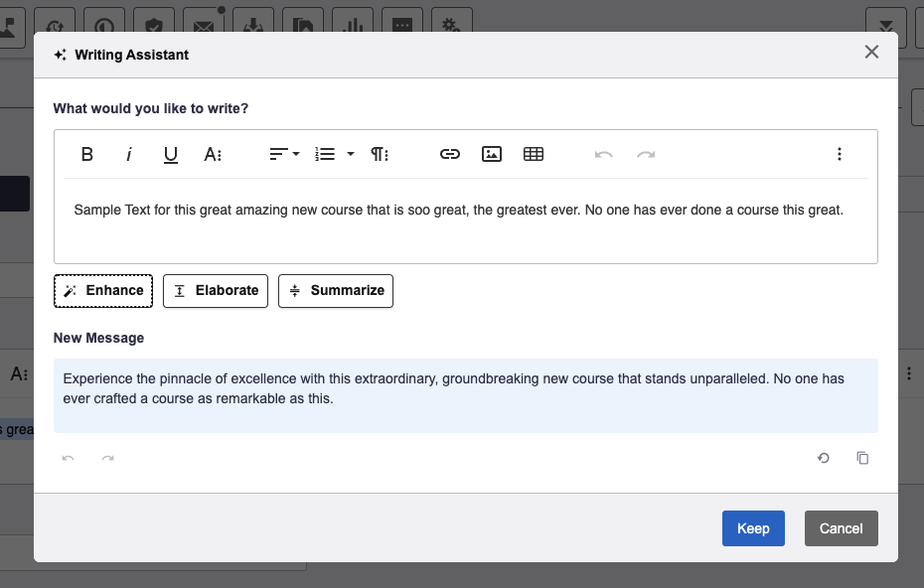
Task: Expand the list style dropdown arrow
Action: coord(351,154)
